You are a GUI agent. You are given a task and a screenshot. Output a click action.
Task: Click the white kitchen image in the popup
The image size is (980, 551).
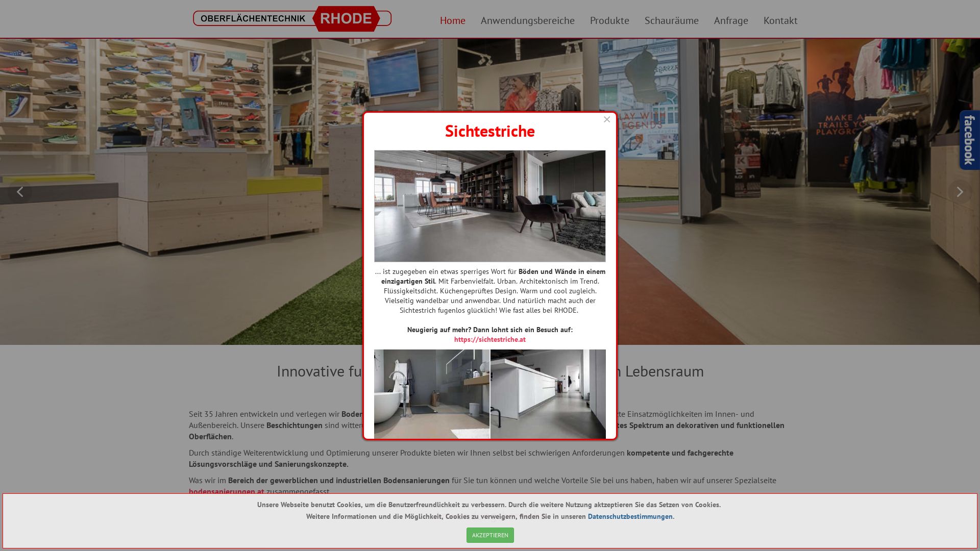tap(548, 394)
